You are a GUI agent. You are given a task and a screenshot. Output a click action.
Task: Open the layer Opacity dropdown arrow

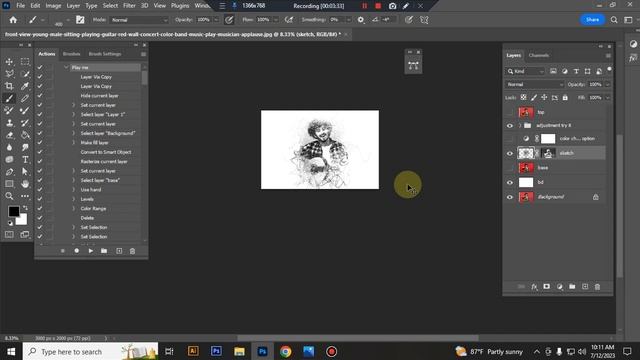tap(607, 84)
